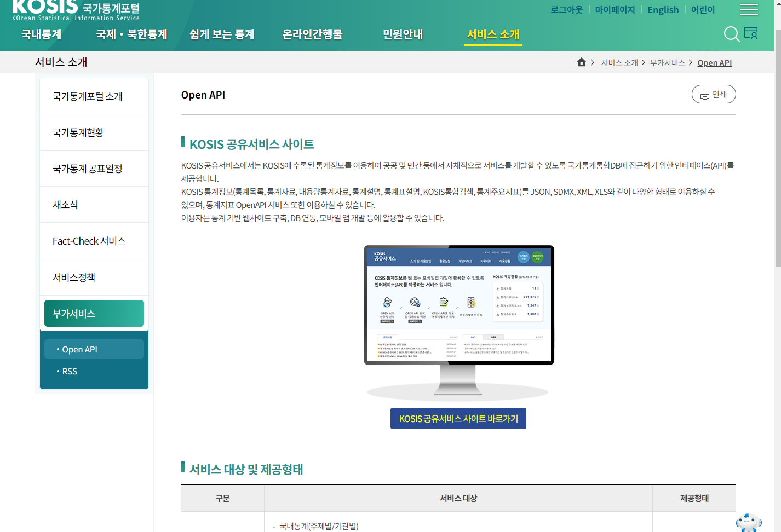The image size is (781, 532).
Task: Select the highlighted 서비스 소개 tab
Action: [x=492, y=34]
